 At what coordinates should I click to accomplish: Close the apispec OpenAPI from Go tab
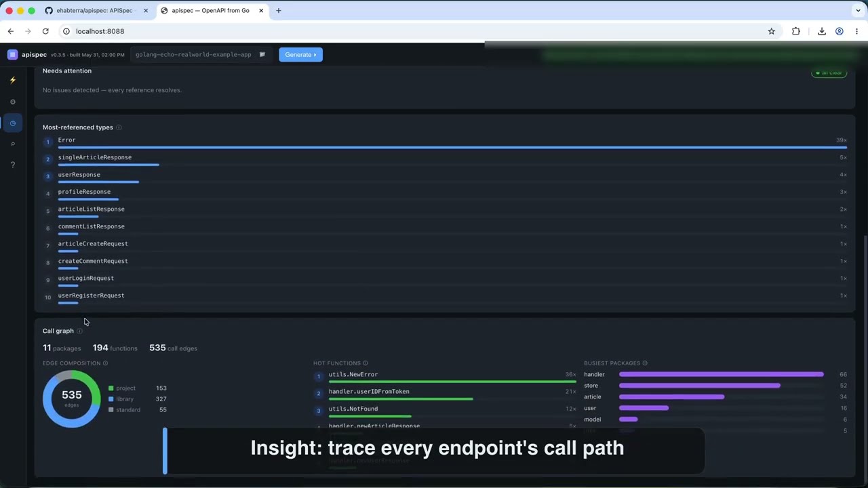coord(260,11)
